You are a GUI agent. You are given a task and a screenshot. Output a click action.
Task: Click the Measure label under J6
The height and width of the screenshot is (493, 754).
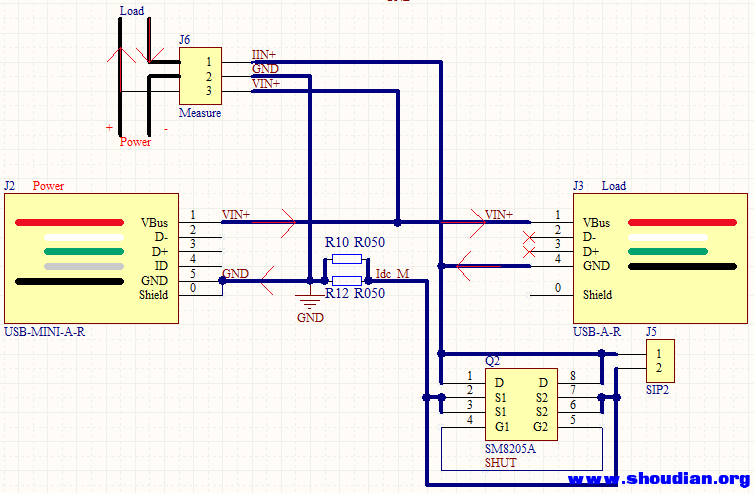[200, 113]
